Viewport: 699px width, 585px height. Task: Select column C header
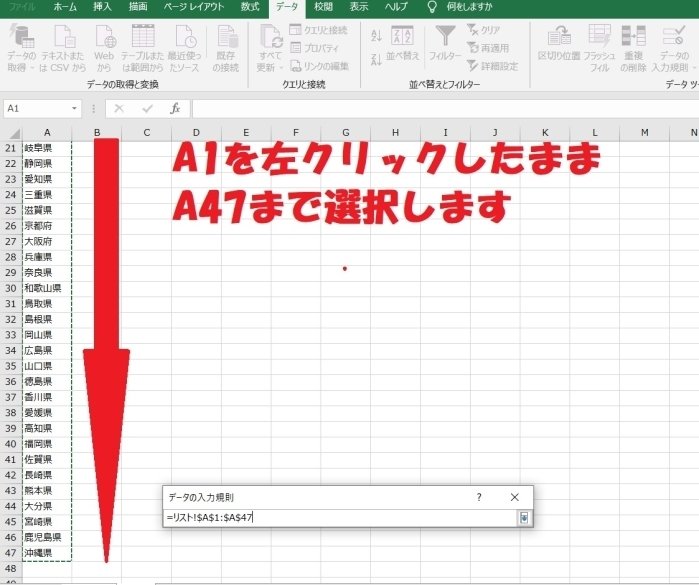pos(146,132)
